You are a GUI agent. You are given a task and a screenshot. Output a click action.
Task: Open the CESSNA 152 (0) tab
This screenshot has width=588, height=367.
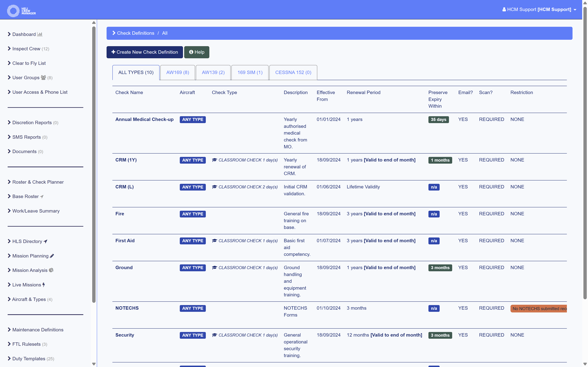click(x=293, y=72)
